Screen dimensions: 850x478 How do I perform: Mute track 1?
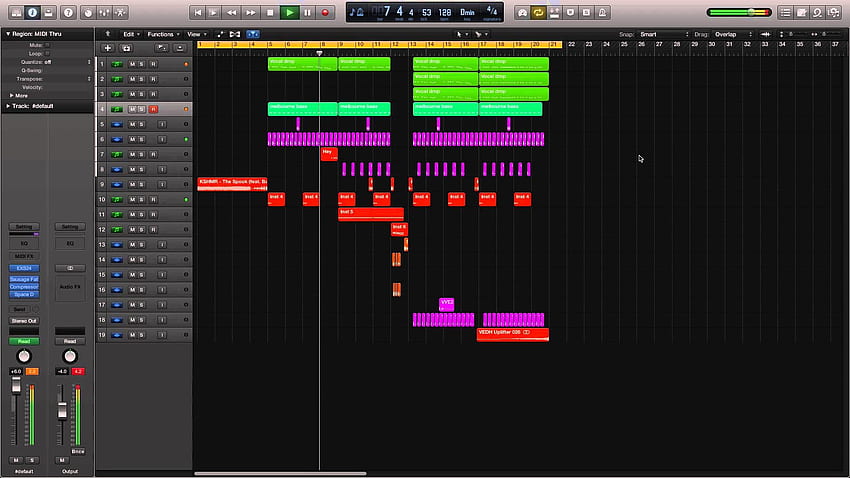click(132, 64)
